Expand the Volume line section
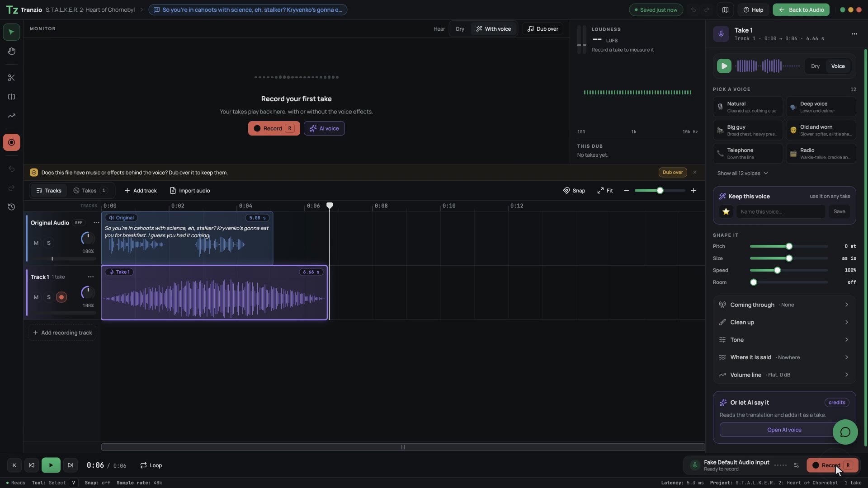Screen dimensions: 868x488 tap(784, 375)
